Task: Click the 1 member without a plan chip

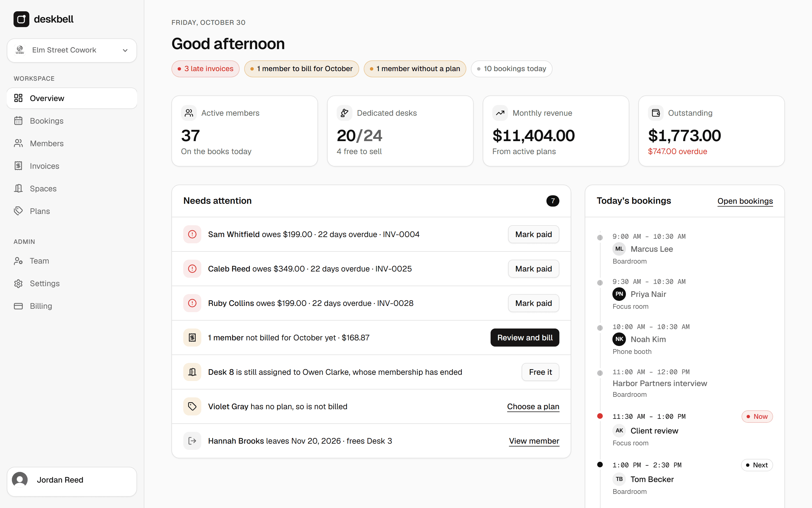Action: pos(415,69)
